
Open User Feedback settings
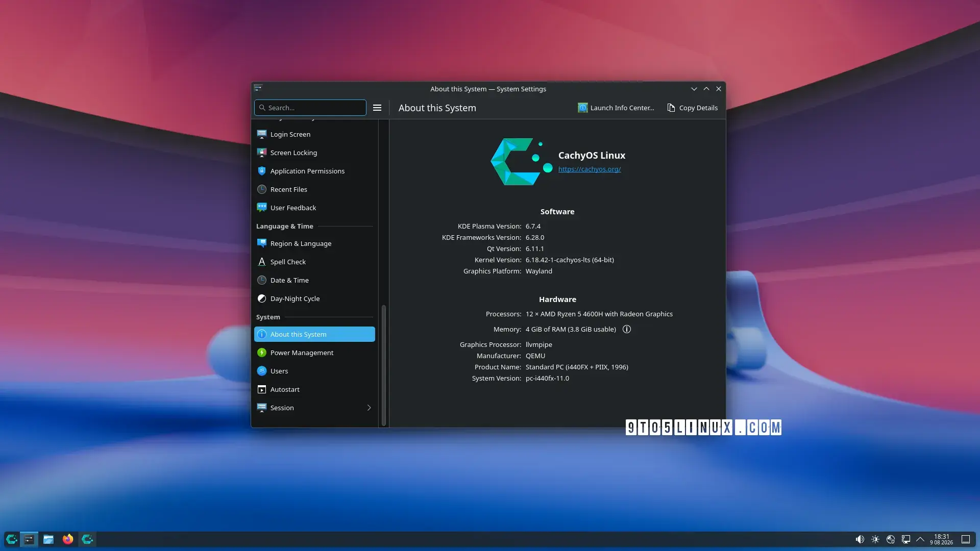click(314, 208)
